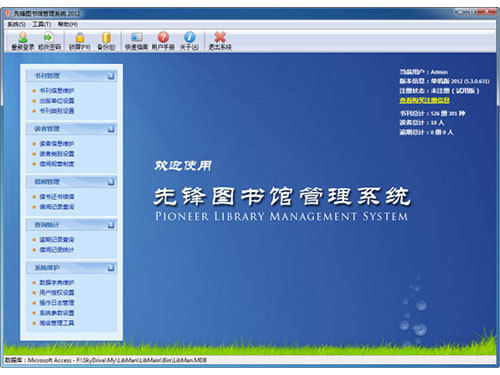Click the registration status (unregistered trial) text
Screen dimensions: 500x375
439,91
